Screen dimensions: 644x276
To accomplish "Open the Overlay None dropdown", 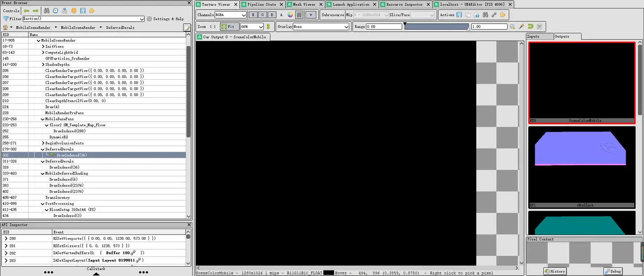I will pos(321,27).
